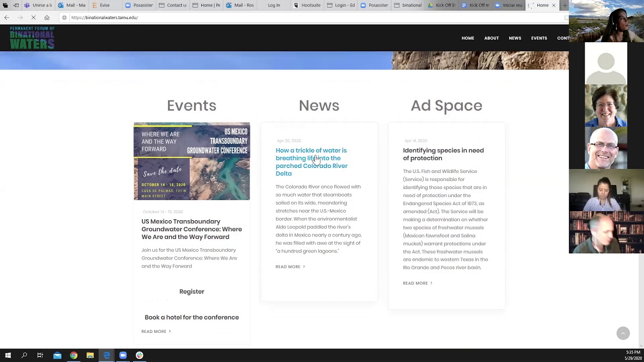This screenshot has height=362, width=644.
Task: Select the smiling bald man video tile
Action: [x=606, y=148]
